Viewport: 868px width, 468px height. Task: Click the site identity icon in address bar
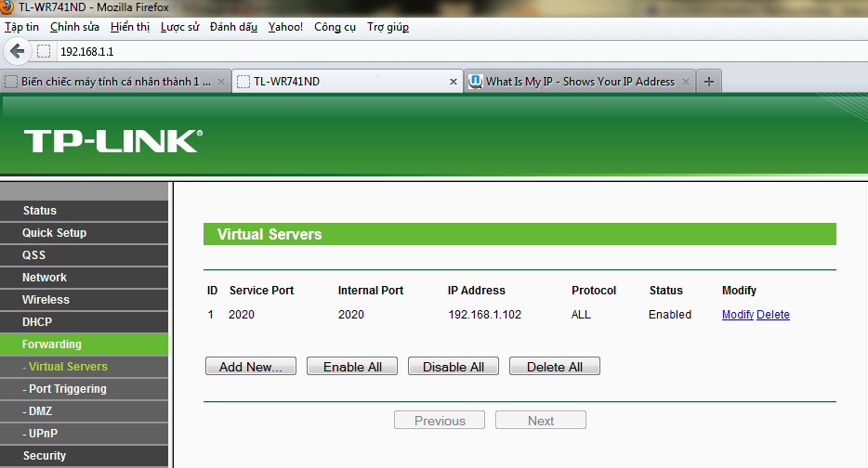(x=44, y=51)
